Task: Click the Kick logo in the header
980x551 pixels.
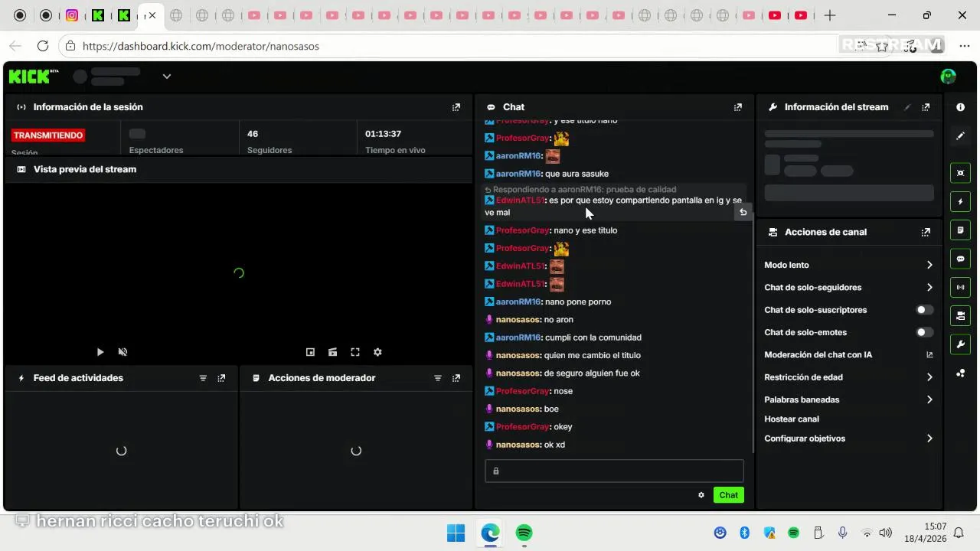Action: point(33,76)
